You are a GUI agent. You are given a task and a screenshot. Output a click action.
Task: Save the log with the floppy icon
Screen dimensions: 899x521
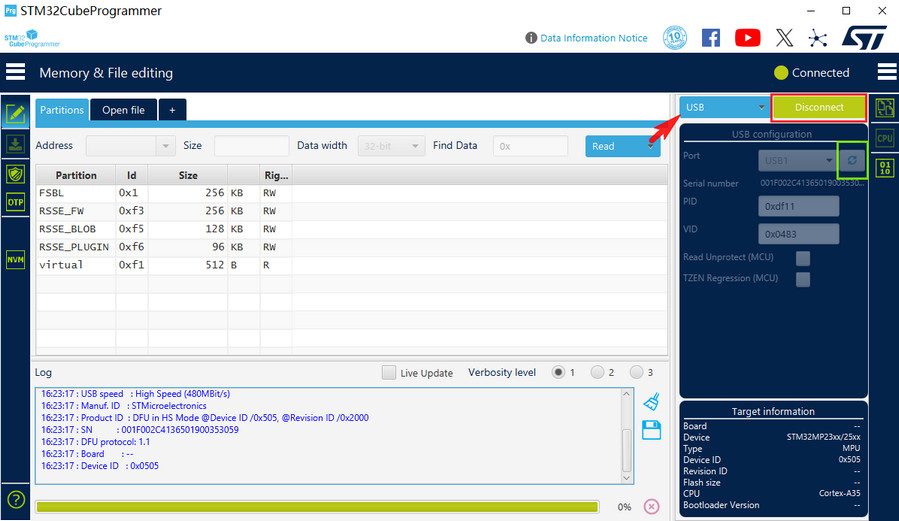coord(651,430)
